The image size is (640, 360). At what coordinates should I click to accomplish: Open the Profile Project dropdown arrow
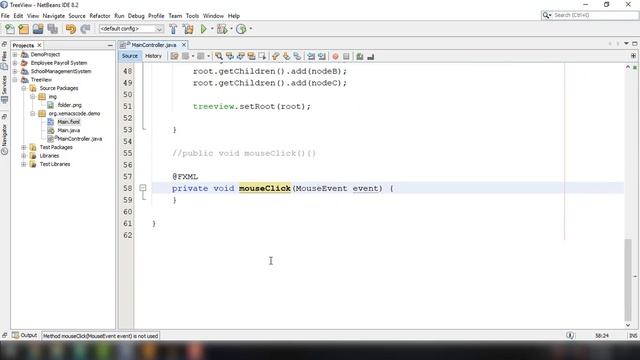coord(250,29)
